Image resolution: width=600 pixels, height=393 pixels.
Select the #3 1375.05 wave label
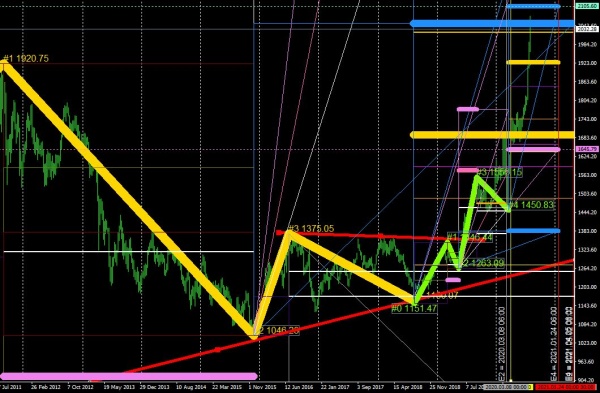point(311,229)
